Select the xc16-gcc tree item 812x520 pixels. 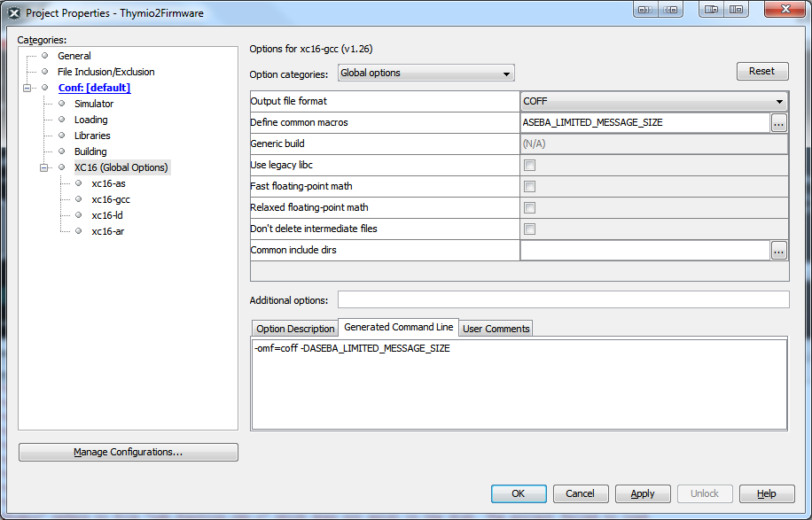(110, 199)
